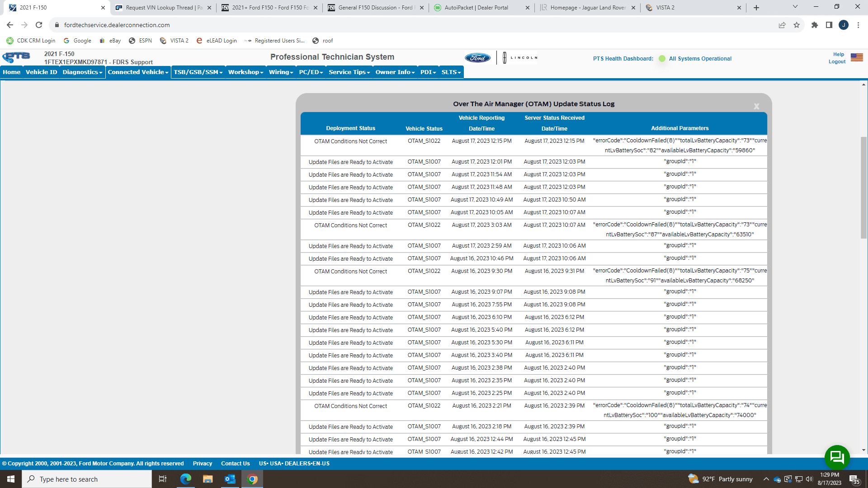Open the Wiring dropdown menu

(281, 72)
